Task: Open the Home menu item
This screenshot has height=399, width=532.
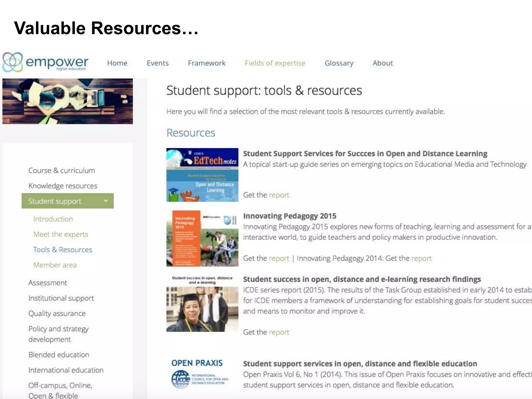Action: [117, 63]
